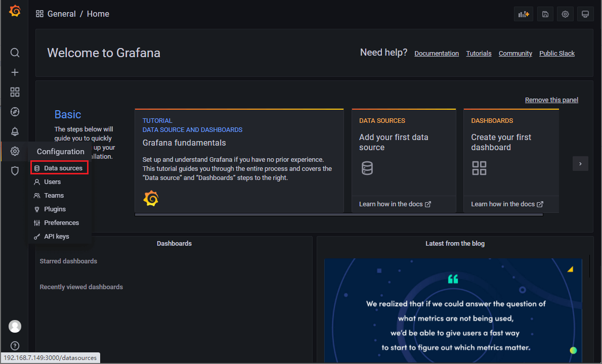Open the Alerting bell icon
The width and height of the screenshot is (602, 364).
point(15,131)
